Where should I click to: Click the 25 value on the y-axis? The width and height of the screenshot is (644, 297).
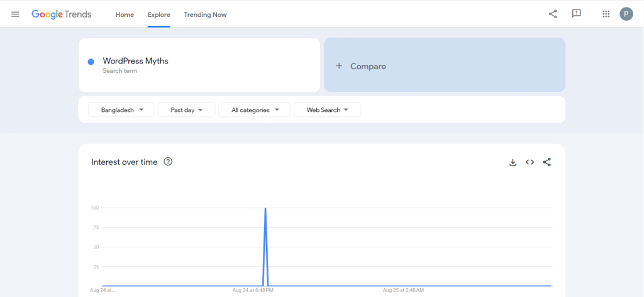tap(96, 267)
